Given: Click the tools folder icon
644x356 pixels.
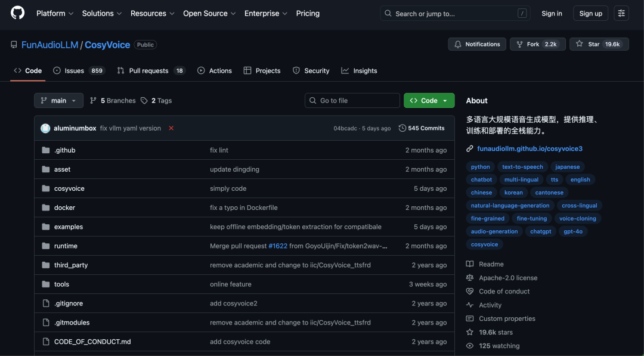Looking at the screenshot, I should tap(45, 284).
